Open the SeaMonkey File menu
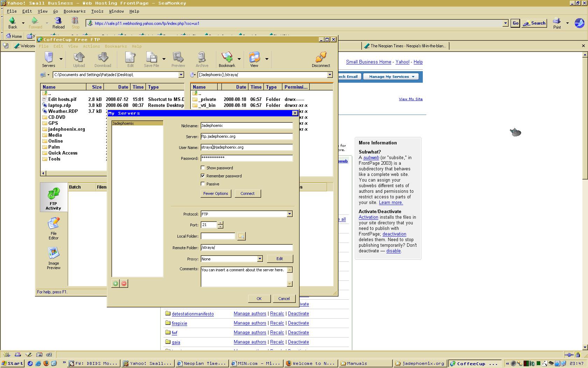Viewport: 588px width, 368px height. tap(12, 11)
